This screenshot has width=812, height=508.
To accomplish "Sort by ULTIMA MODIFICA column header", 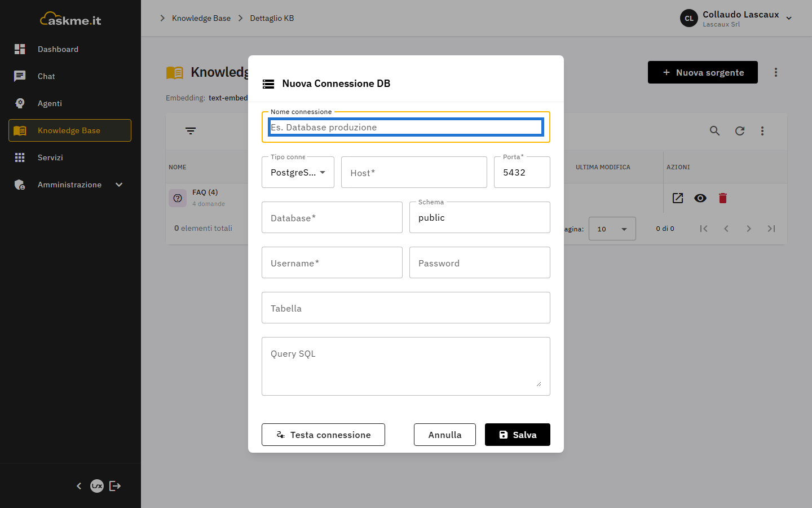I will pos(603,167).
